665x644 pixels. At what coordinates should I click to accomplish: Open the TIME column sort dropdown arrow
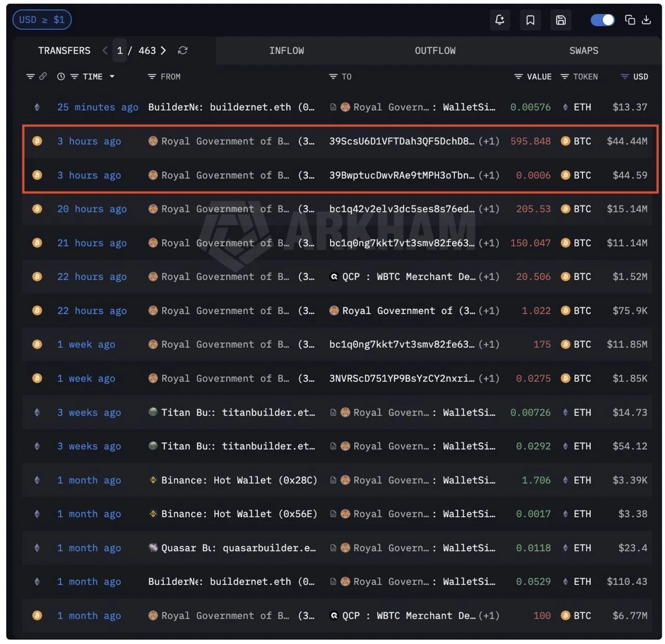[x=112, y=76]
